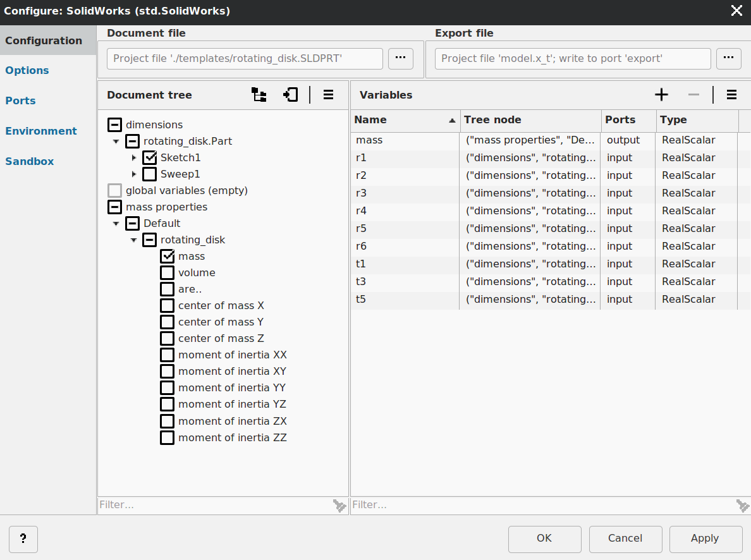Expand the Sketch1 node arrow
The height and width of the screenshot is (560, 751).
133,157
